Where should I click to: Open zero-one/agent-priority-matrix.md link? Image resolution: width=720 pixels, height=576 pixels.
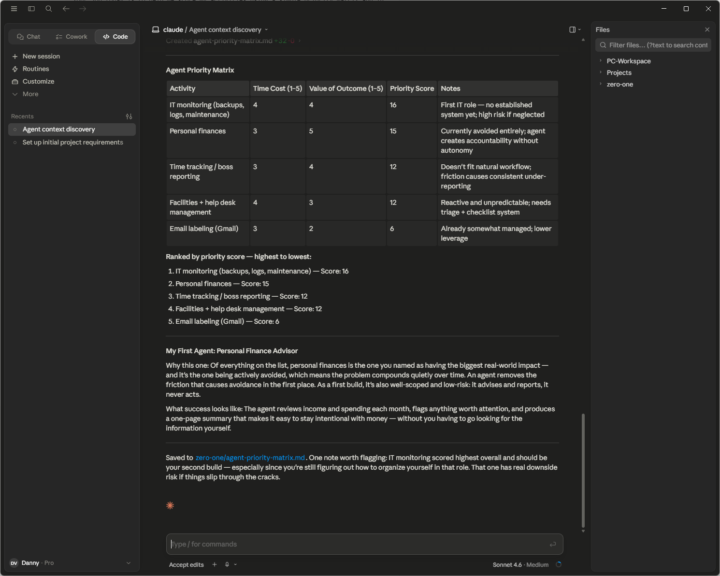pyautogui.click(x=250, y=457)
